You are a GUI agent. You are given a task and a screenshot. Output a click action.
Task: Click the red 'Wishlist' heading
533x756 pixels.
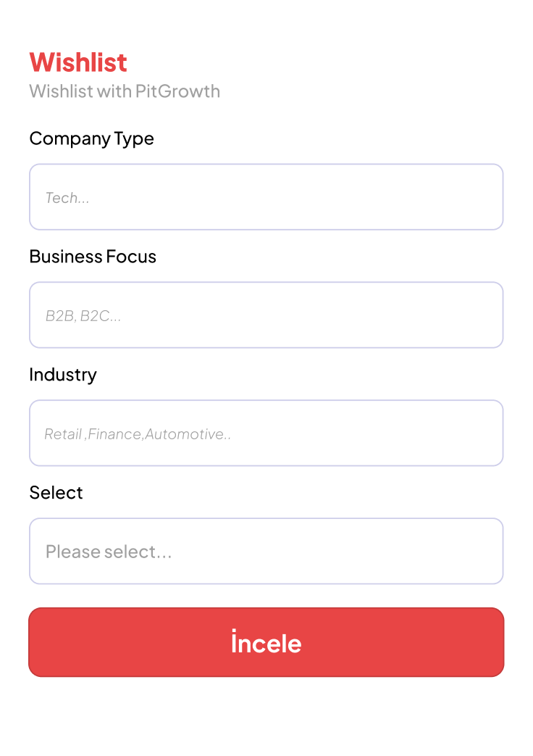tap(78, 62)
